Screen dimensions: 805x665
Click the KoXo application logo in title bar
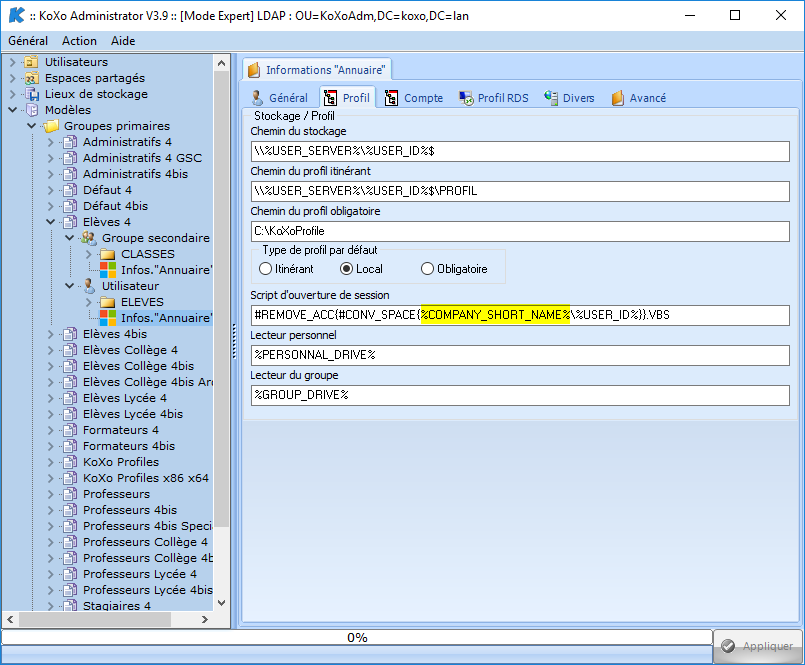pos(16,15)
